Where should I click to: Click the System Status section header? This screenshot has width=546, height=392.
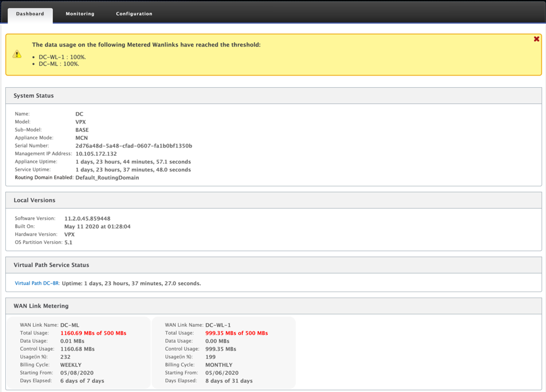(x=274, y=96)
